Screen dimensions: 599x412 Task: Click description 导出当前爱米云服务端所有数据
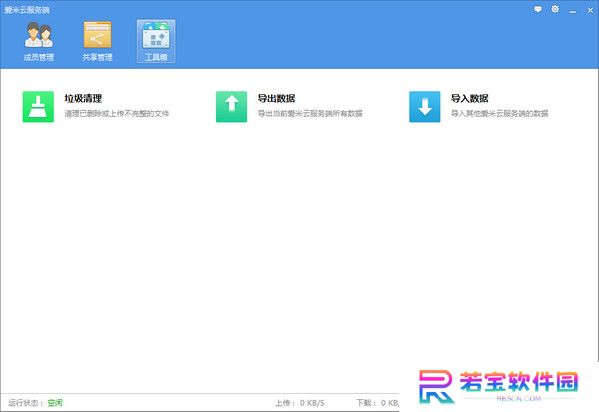point(310,114)
